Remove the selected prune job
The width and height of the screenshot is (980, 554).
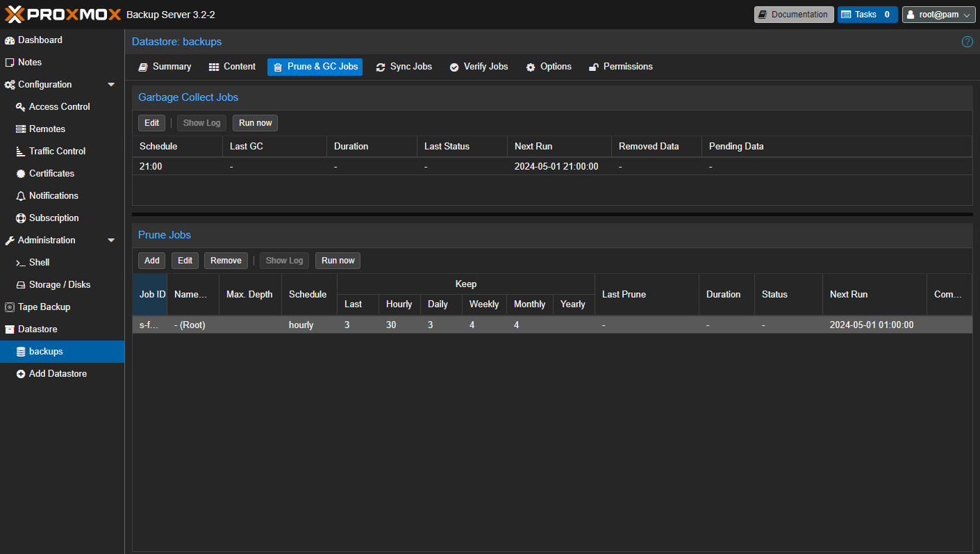[x=226, y=261]
